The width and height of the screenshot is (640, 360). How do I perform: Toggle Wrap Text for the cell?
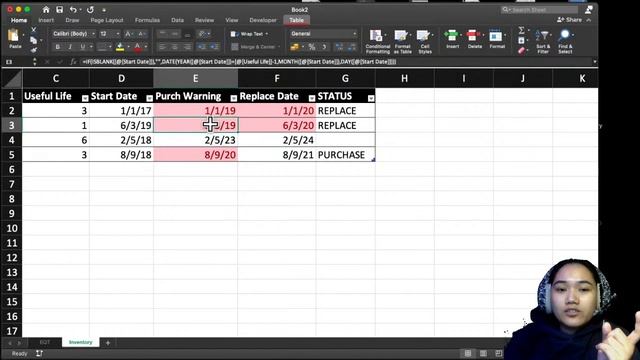coord(249,34)
